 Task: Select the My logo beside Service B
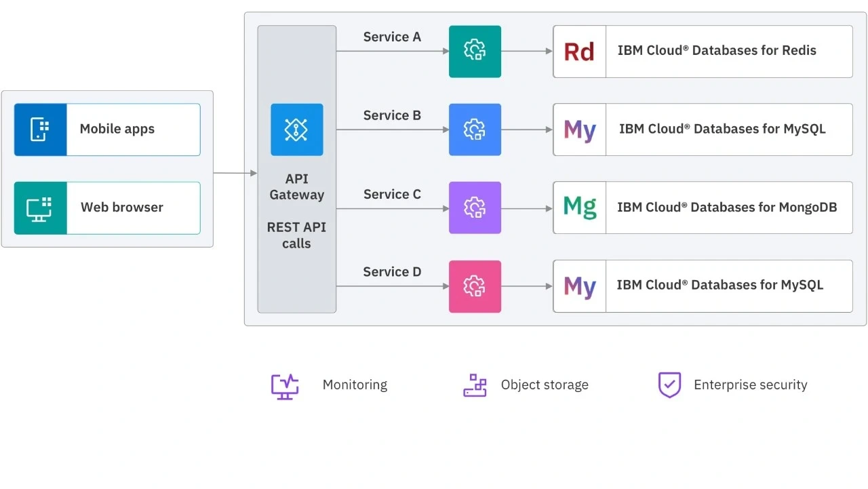coord(580,130)
